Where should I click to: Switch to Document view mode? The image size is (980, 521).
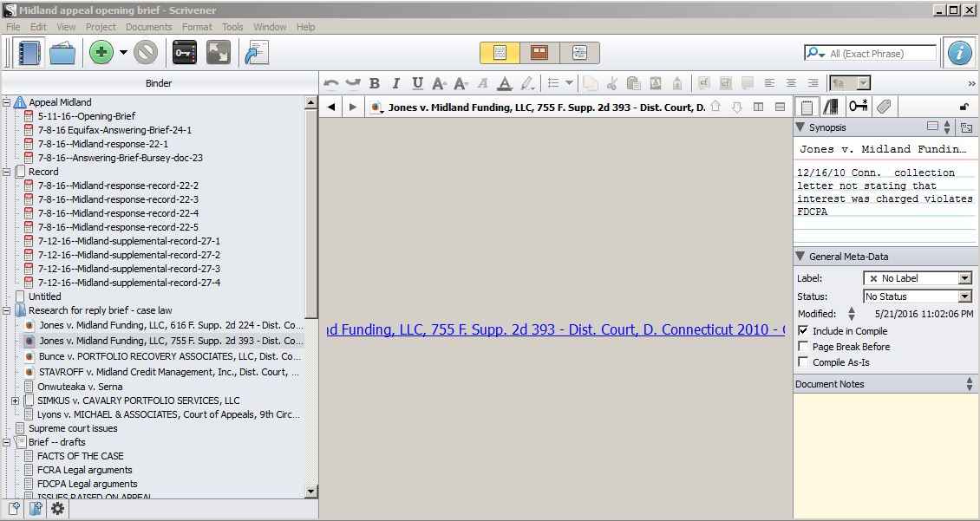500,53
